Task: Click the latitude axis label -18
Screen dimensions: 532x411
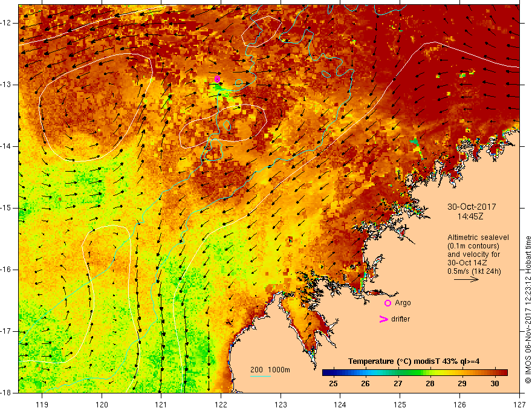Action: click(x=7, y=393)
